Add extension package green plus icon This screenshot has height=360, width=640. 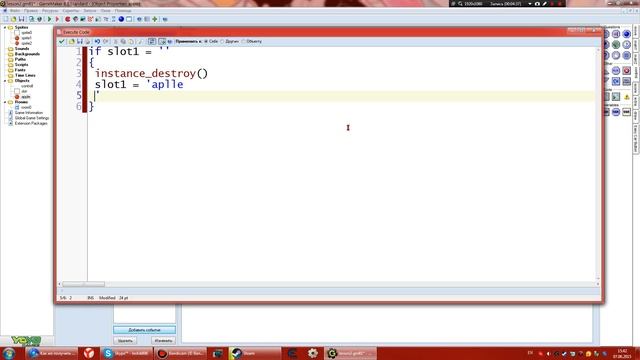tap(155, 19)
